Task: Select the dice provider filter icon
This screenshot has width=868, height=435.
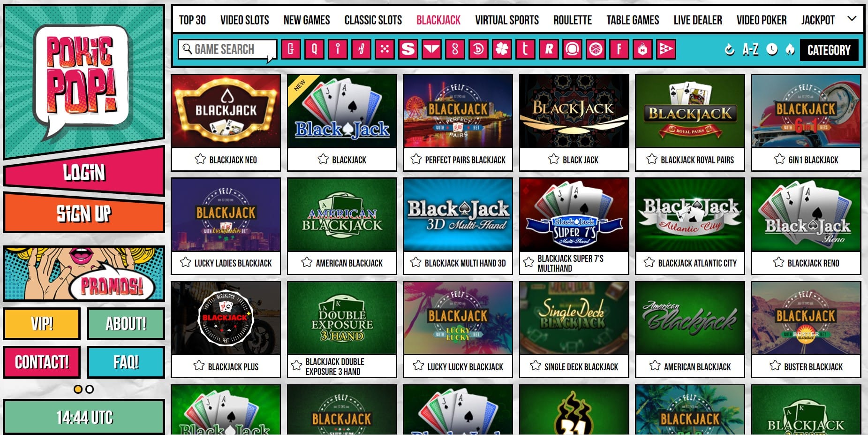Action: tap(596, 49)
